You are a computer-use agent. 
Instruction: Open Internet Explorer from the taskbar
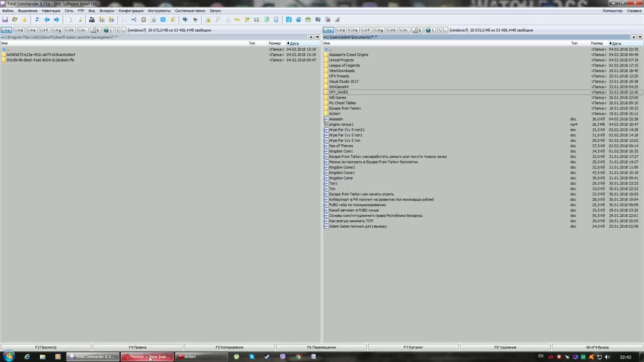point(27,357)
